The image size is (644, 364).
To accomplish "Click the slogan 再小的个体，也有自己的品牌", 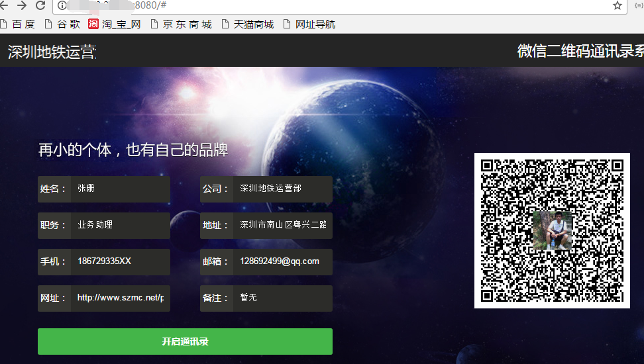I will coord(133,150).
